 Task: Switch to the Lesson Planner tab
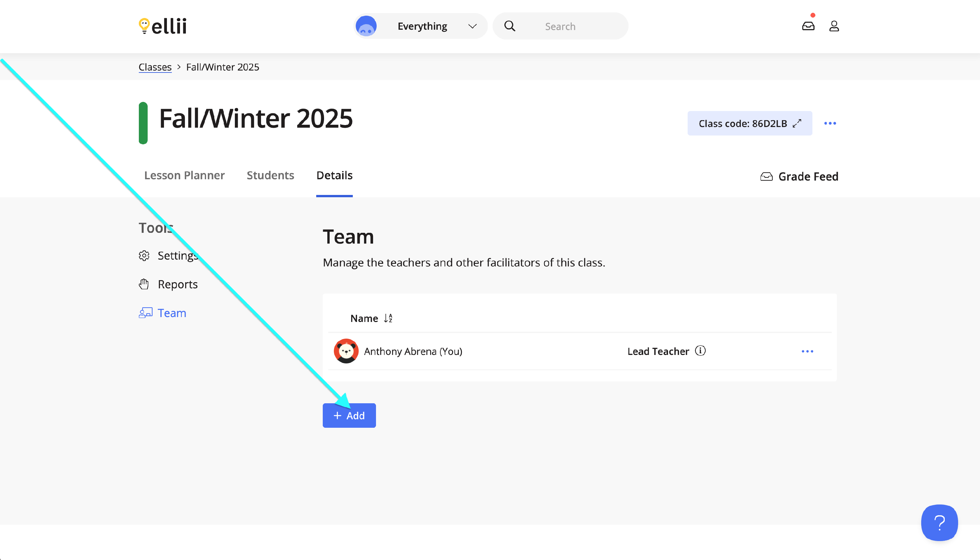coord(184,175)
